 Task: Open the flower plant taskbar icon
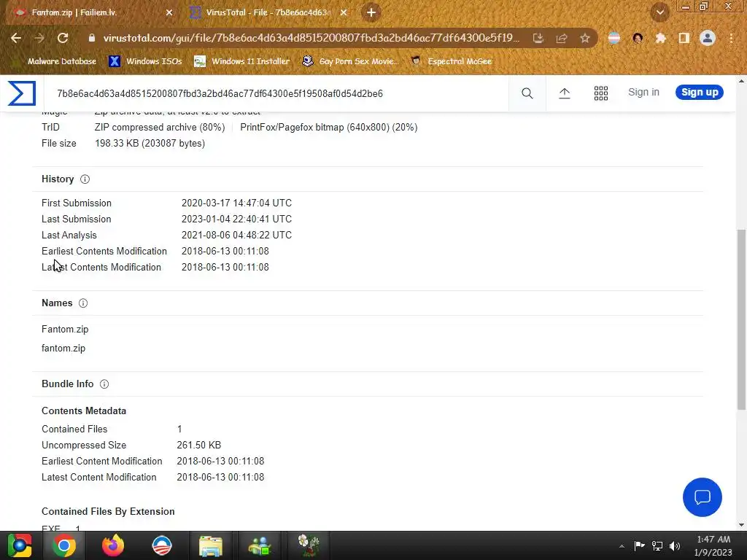[309, 545]
